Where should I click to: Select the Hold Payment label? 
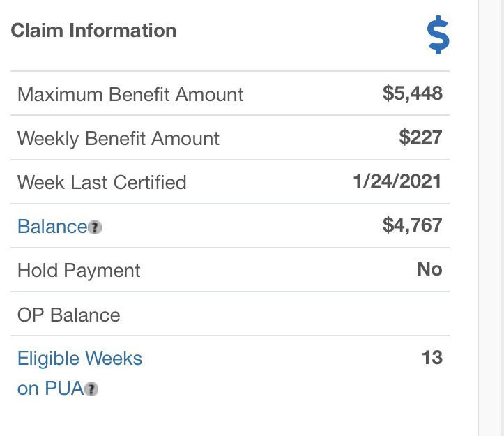79,270
